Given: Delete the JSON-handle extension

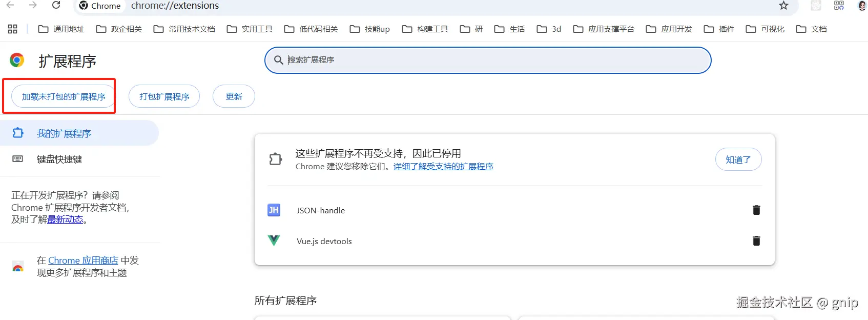Looking at the screenshot, I should (x=756, y=210).
